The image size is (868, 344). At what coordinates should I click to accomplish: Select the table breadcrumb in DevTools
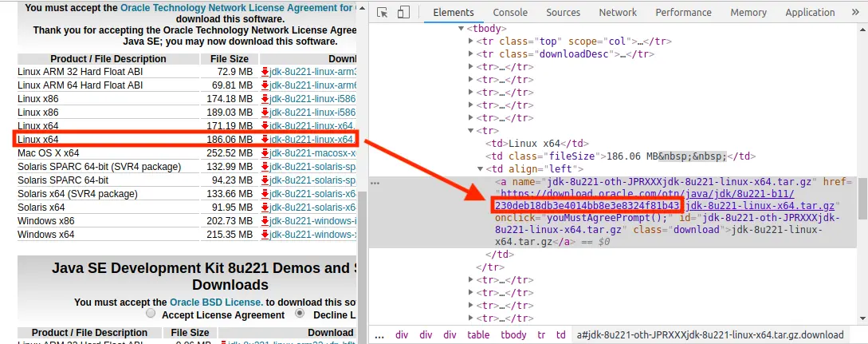coord(478,334)
